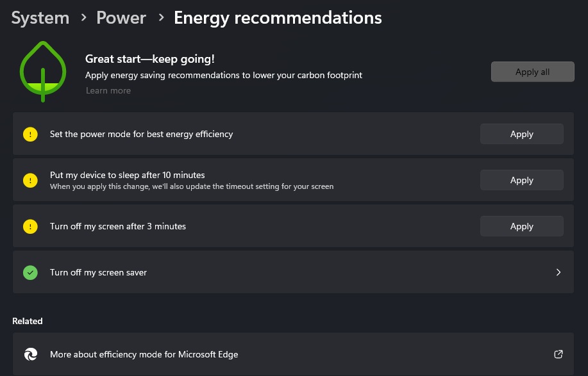Click the green checkmark beside screen saver

point(30,273)
